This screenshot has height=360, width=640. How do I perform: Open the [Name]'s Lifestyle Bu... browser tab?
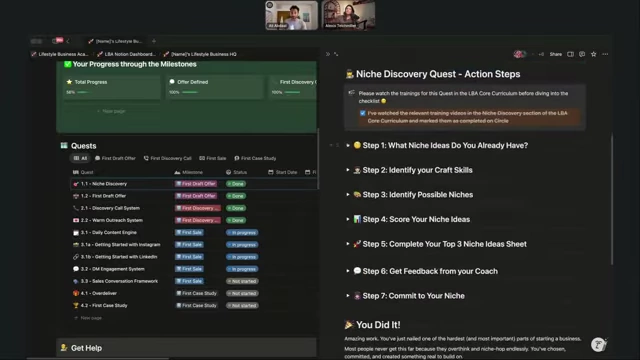pyautogui.click(x=115, y=41)
